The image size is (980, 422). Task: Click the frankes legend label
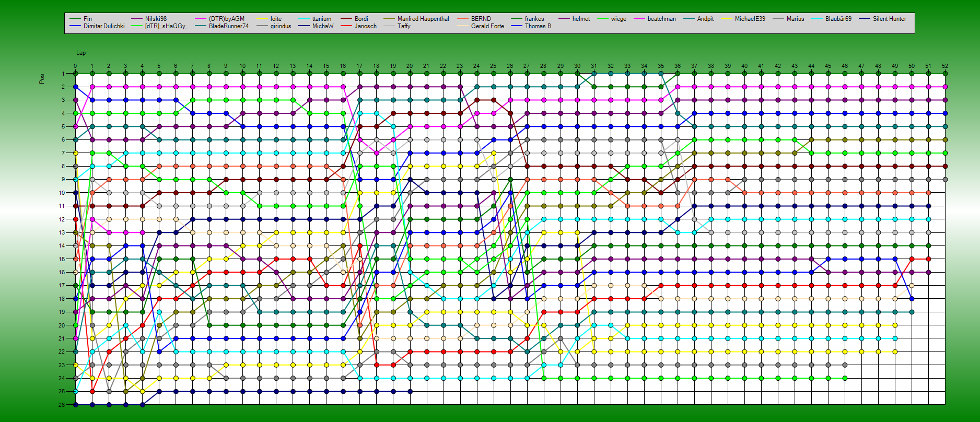pos(534,19)
